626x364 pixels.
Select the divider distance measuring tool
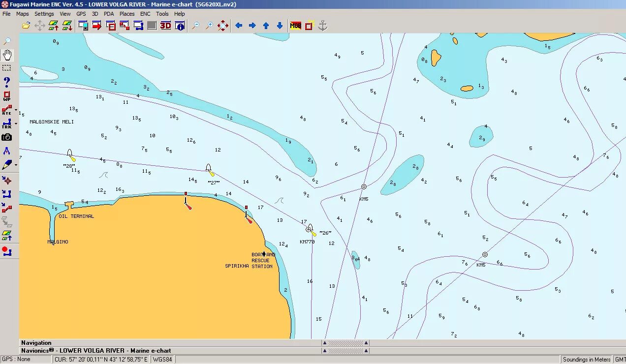(7, 151)
